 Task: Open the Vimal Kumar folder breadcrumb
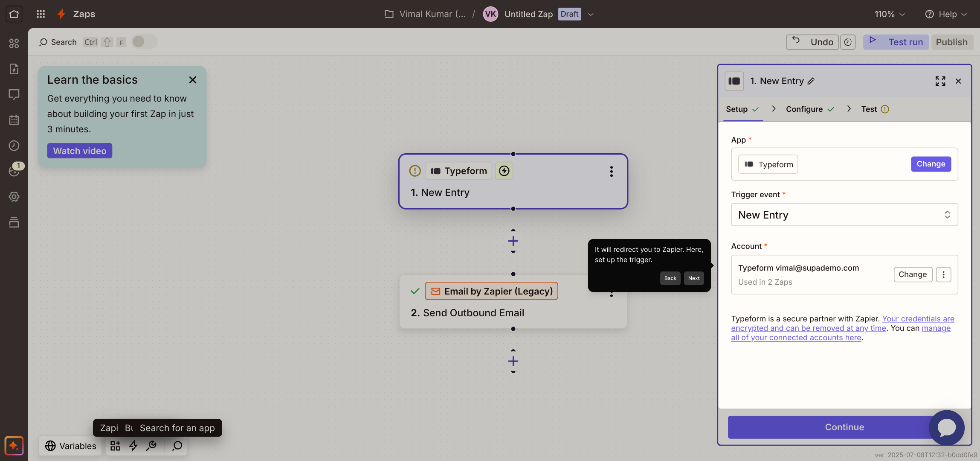click(x=426, y=14)
